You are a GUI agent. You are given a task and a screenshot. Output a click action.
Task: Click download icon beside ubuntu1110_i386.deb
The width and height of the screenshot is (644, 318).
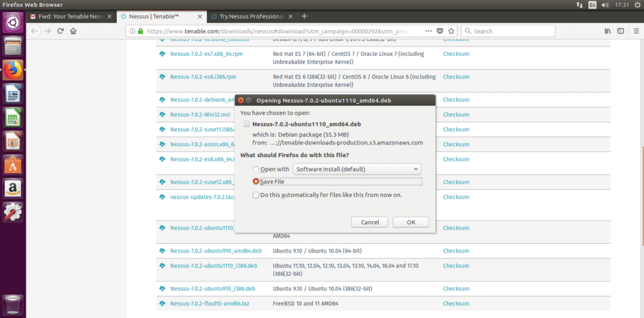(x=162, y=265)
